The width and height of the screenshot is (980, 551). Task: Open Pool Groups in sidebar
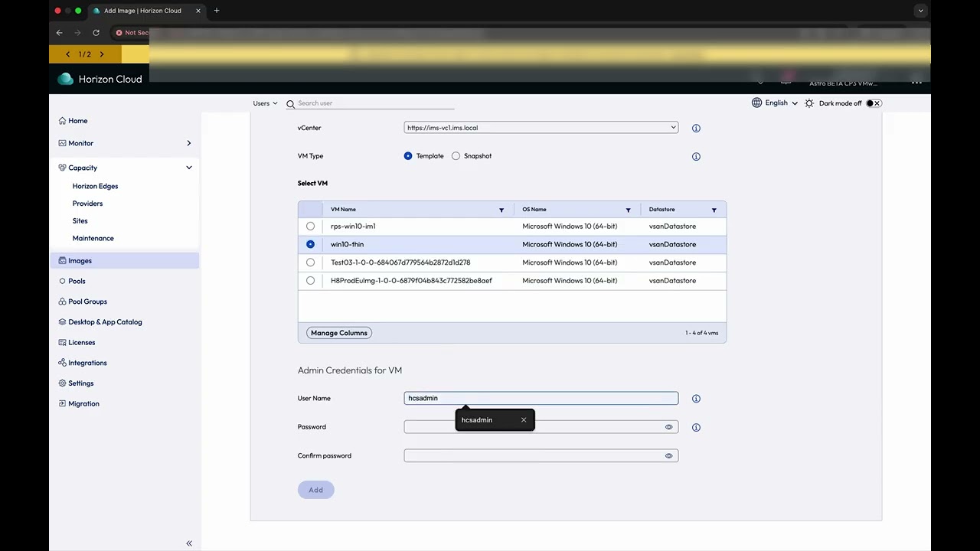click(x=87, y=302)
